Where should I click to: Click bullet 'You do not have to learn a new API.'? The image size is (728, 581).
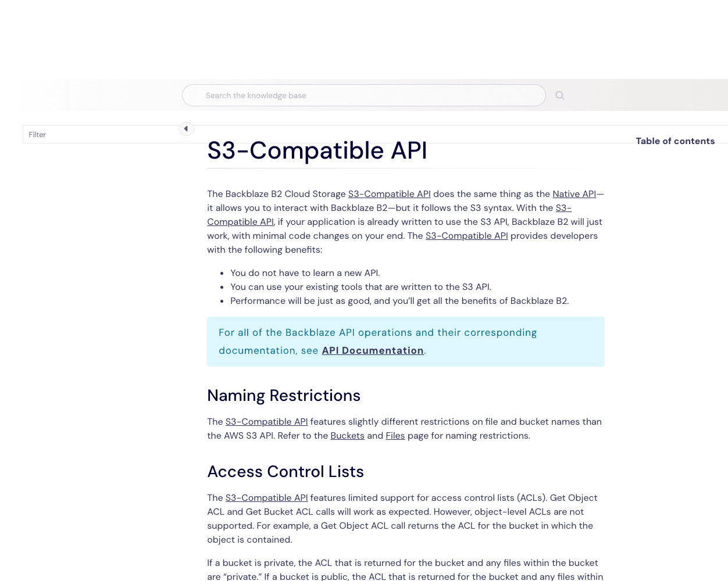[305, 273]
